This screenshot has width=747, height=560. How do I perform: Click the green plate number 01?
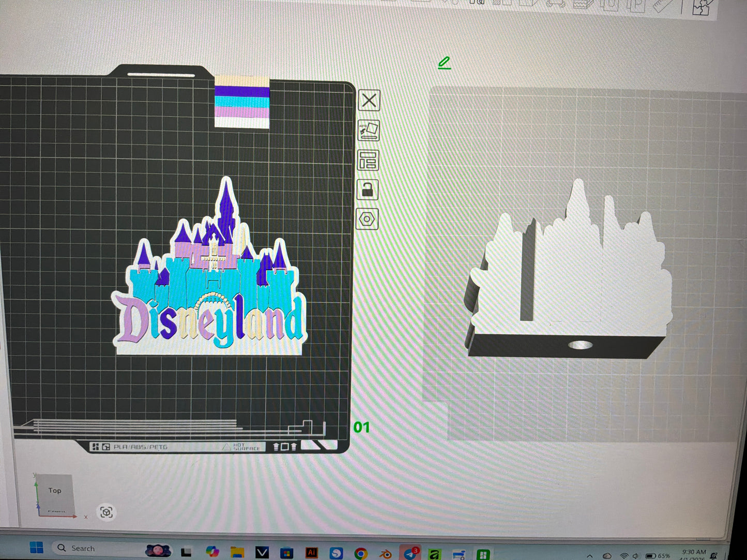362,427
